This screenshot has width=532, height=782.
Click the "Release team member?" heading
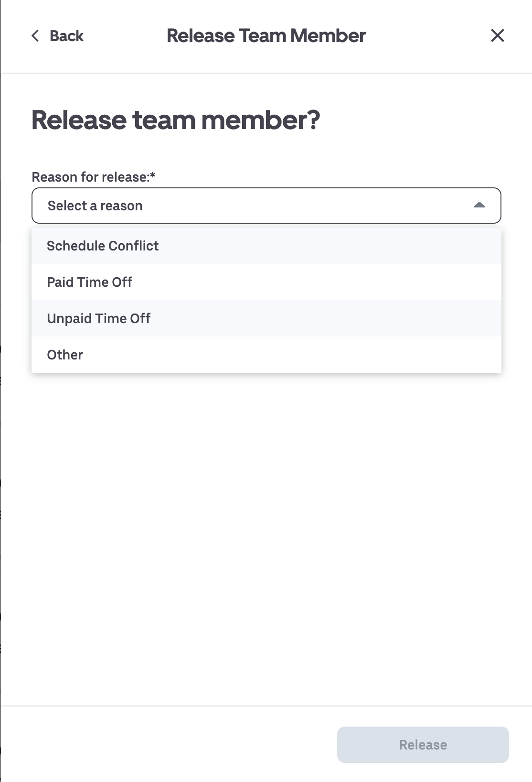pyautogui.click(x=176, y=120)
